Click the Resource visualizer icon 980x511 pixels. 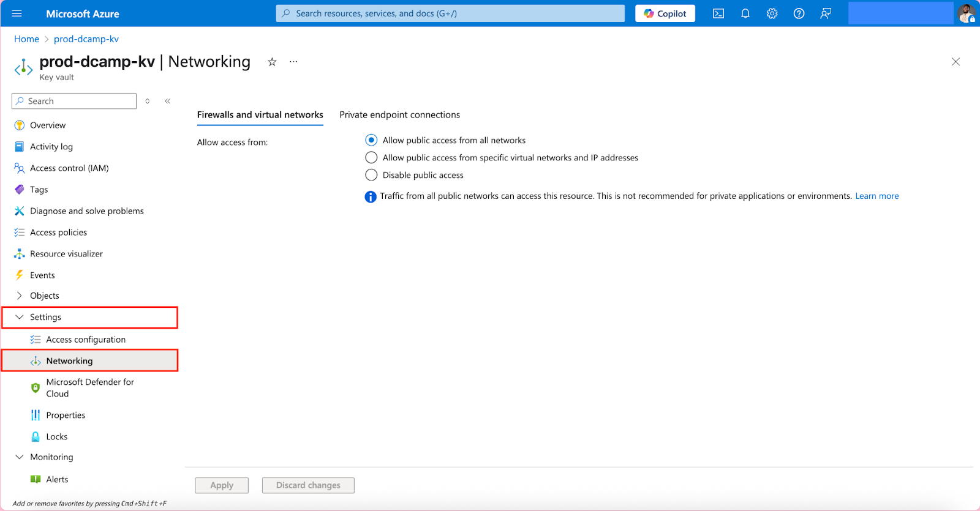(x=20, y=253)
